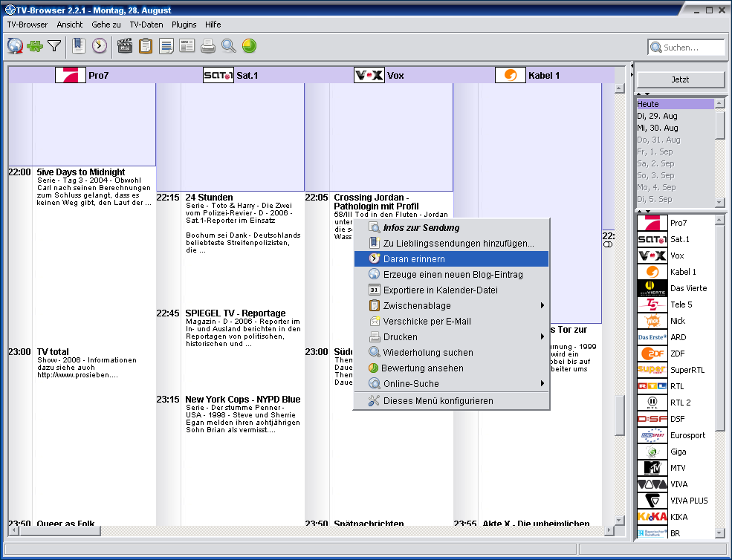Viewport: 732px width, 560px height.
Task: Click the magnifying glass search toolbar icon
Action: [228, 46]
